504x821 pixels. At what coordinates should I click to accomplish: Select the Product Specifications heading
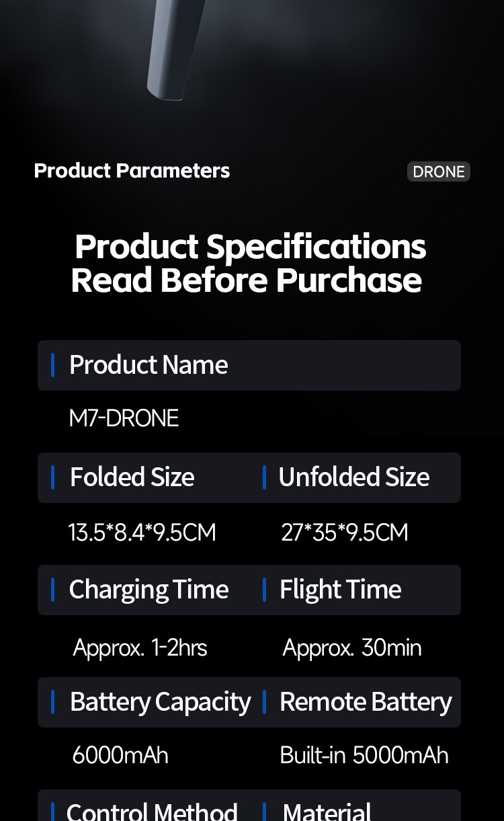[x=250, y=247]
